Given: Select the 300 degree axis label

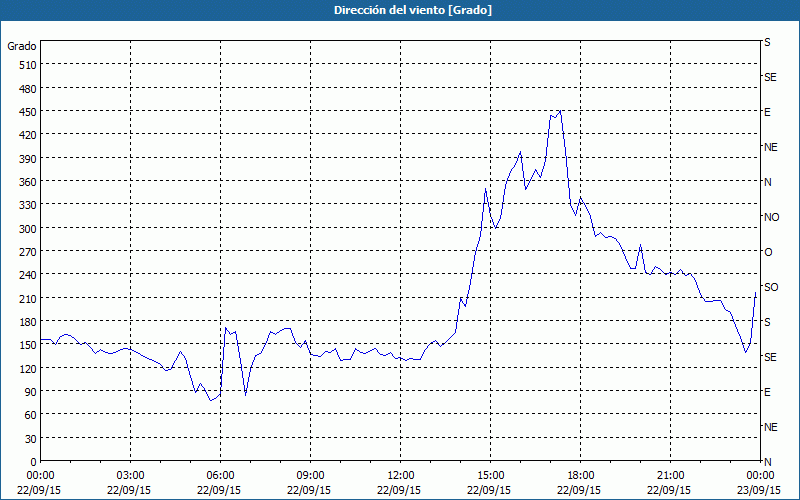Looking at the screenshot, I should tap(28, 229).
